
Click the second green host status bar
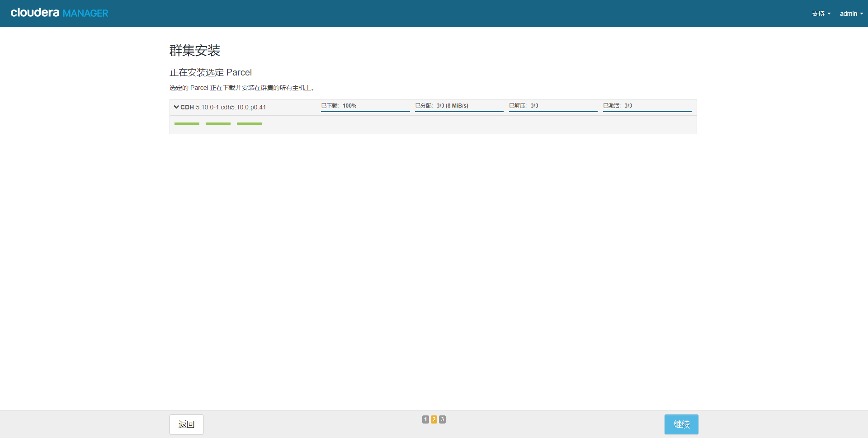coord(218,123)
